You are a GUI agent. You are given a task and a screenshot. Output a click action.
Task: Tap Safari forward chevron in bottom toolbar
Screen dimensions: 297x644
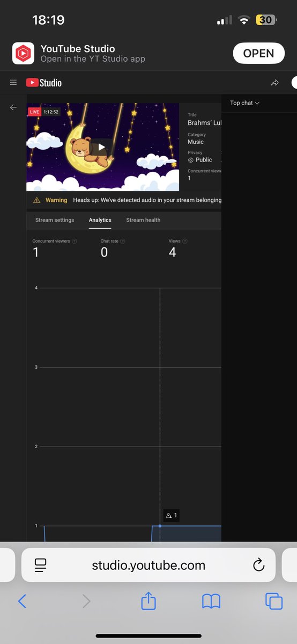86,601
